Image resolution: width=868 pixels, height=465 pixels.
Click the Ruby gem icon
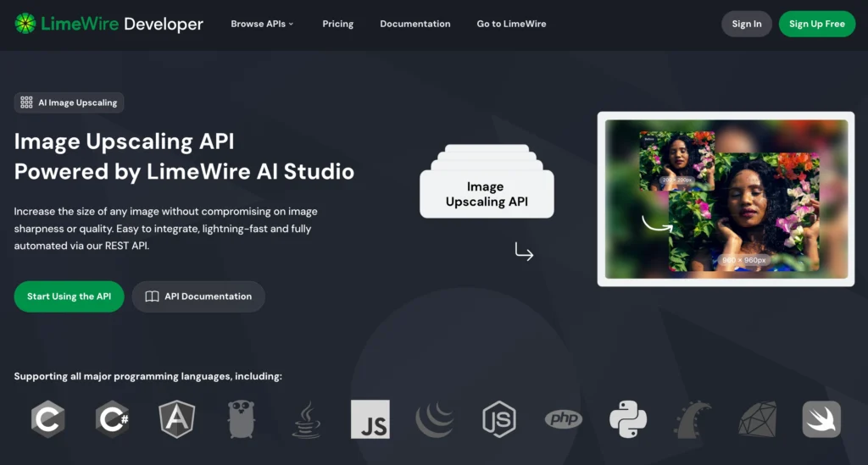point(757,419)
